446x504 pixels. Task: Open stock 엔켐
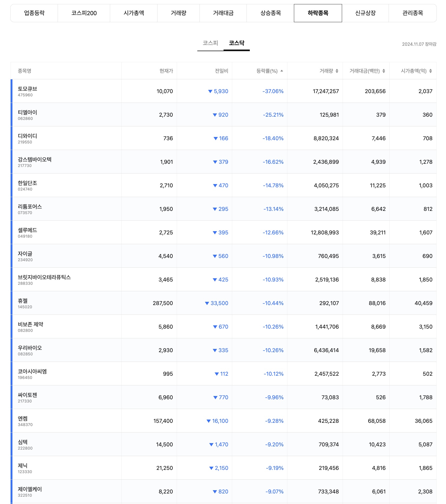[x=23, y=418]
